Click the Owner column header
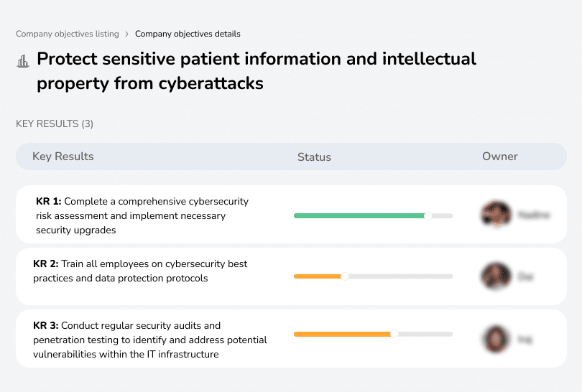The height and width of the screenshot is (392, 582). 499,157
